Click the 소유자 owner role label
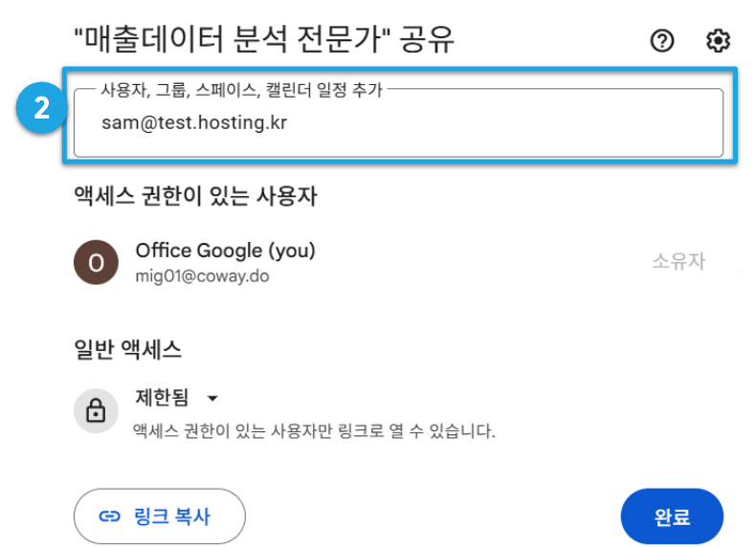 click(x=678, y=261)
